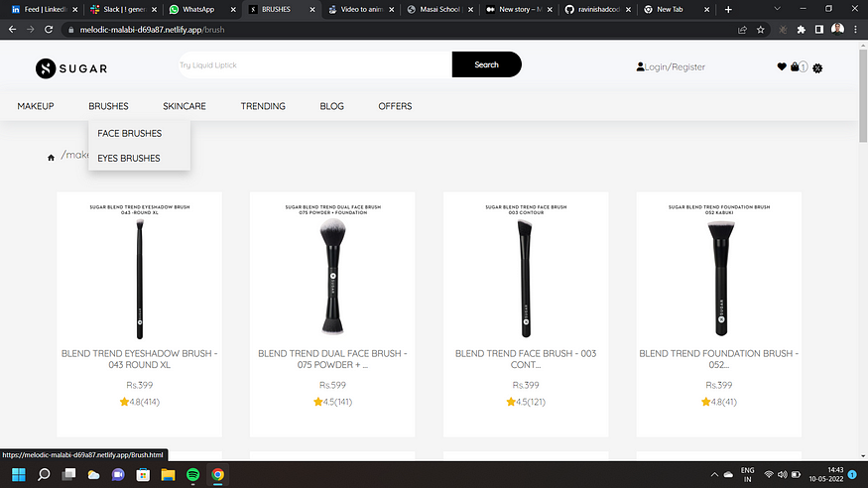Open the TRENDING menu

(x=263, y=106)
